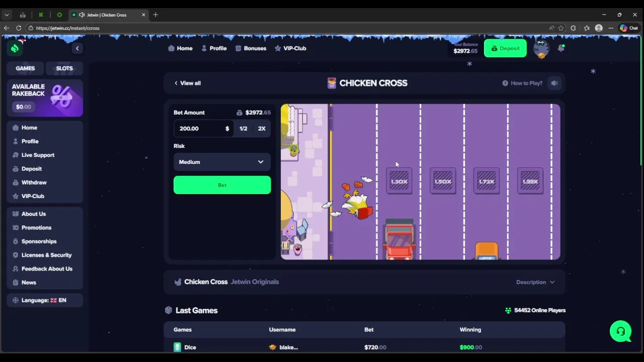The height and width of the screenshot is (362, 644).
Task: Close the Jetwin | Chicken Cross tab
Action: 143,15
